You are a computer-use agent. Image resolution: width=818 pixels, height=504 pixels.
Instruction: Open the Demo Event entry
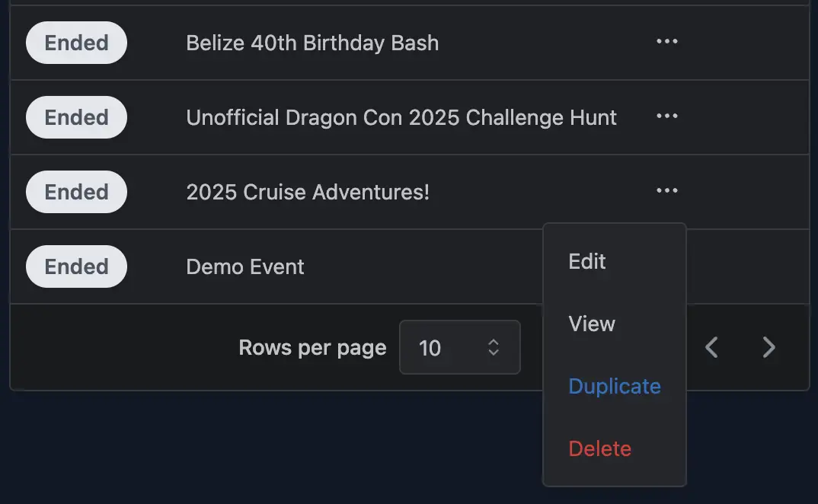(x=244, y=266)
